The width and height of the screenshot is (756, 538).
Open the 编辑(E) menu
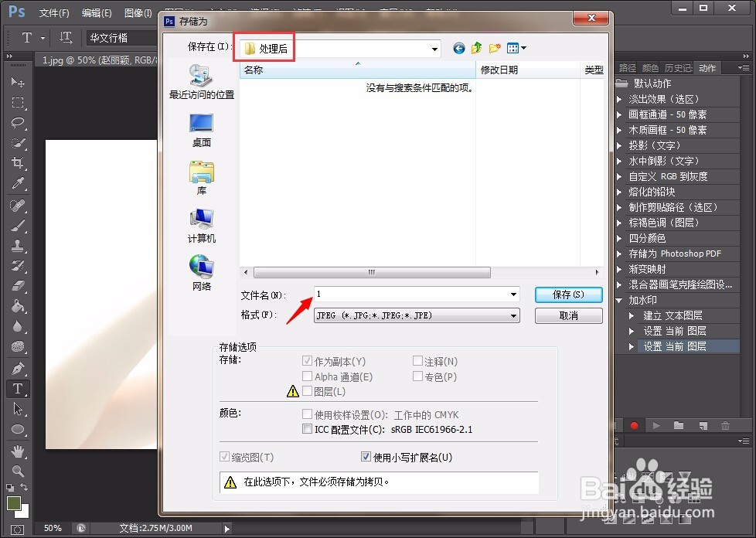click(x=97, y=13)
